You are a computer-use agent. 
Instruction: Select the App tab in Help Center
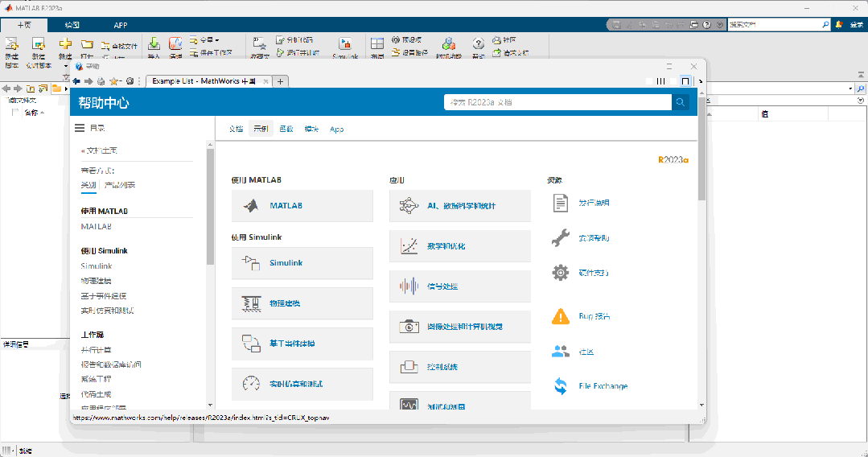click(336, 129)
